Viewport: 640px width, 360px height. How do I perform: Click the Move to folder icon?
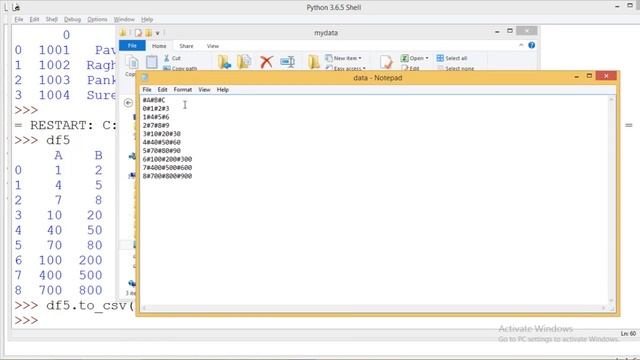point(224,62)
